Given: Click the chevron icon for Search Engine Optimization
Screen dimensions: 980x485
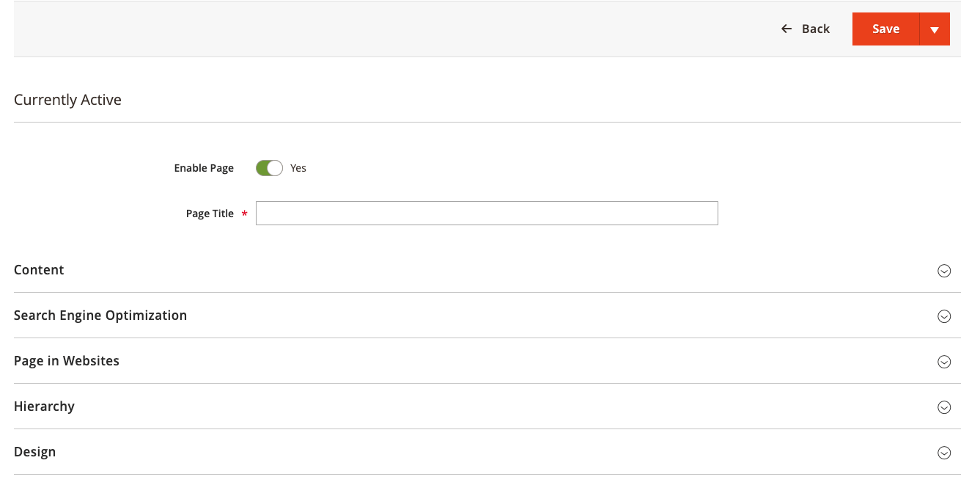Looking at the screenshot, I should click(x=944, y=316).
